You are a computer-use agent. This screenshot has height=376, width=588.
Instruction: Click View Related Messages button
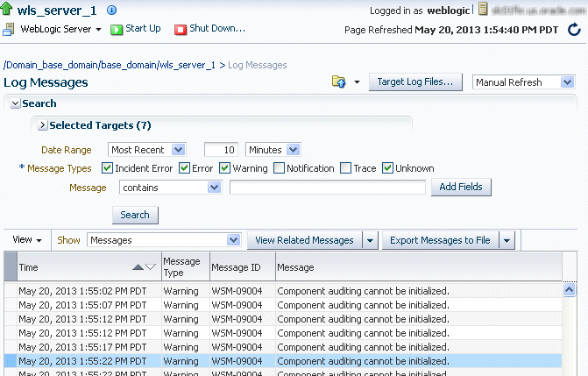click(x=304, y=240)
